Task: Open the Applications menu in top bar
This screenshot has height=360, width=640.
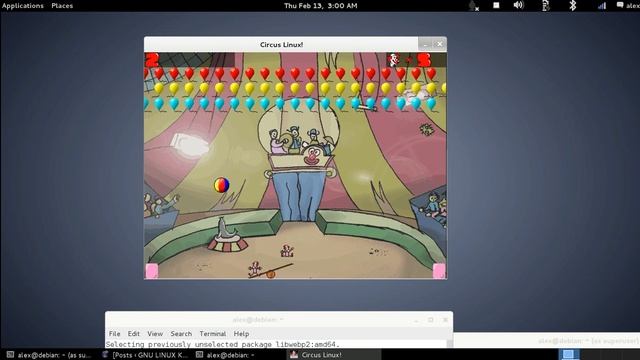Action: pos(23,6)
